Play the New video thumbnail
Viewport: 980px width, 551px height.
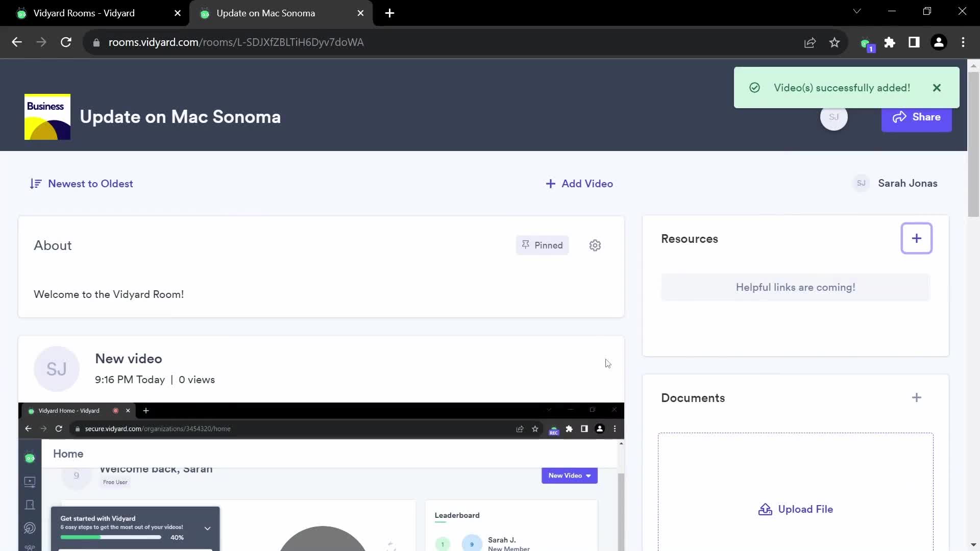[321, 477]
